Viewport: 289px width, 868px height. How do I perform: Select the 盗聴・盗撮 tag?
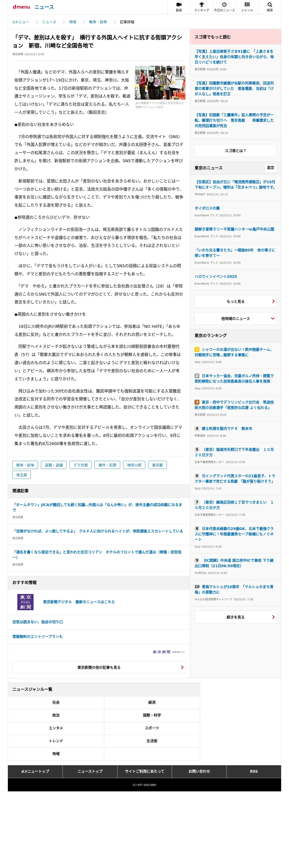pyautogui.click(x=54, y=465)
